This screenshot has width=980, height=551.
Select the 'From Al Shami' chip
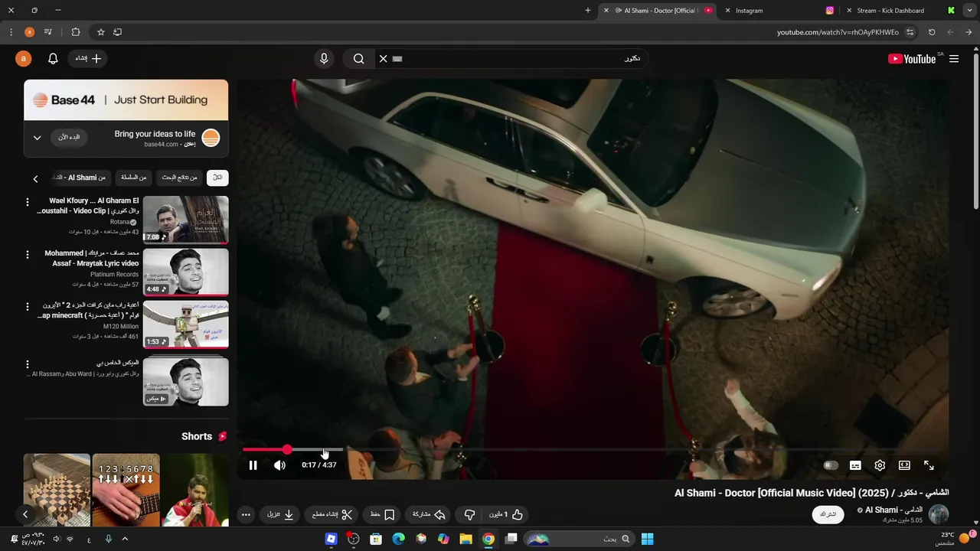(80, 178)
